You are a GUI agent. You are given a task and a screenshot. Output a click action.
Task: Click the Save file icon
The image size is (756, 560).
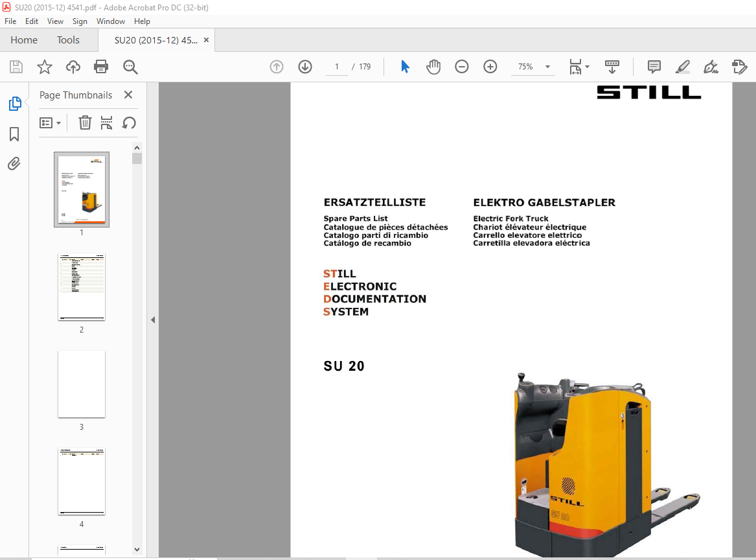tap(16, 67)
